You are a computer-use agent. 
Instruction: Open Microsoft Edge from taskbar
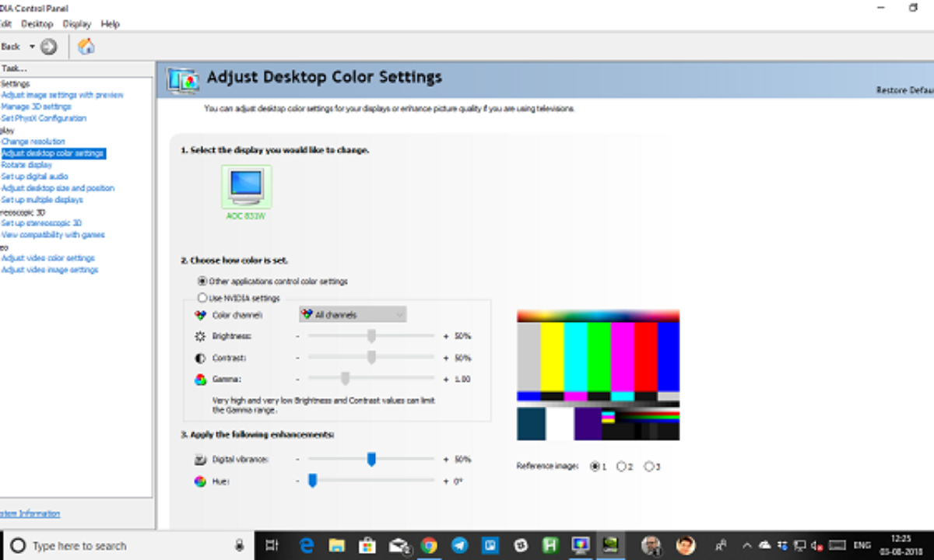[307, 545]
